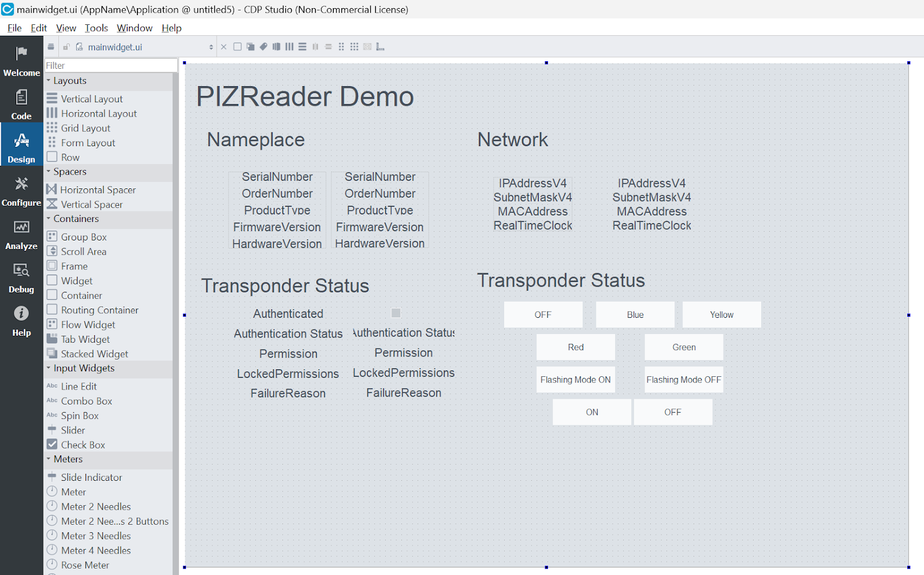Select the PIZReader Demo title label
Viewport: 924px width, 575px height.
click(x=305, y=97)
